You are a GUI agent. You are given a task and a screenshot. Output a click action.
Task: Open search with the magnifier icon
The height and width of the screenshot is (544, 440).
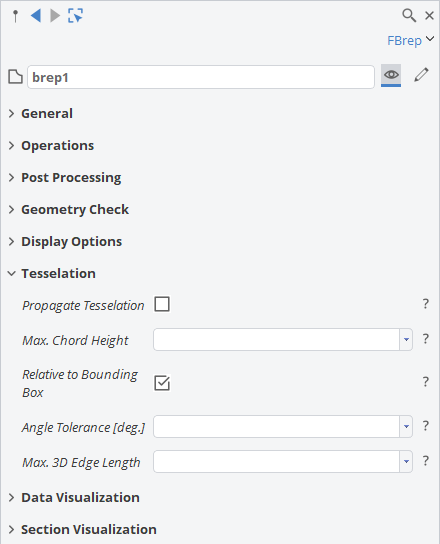(x=409, y=16)
